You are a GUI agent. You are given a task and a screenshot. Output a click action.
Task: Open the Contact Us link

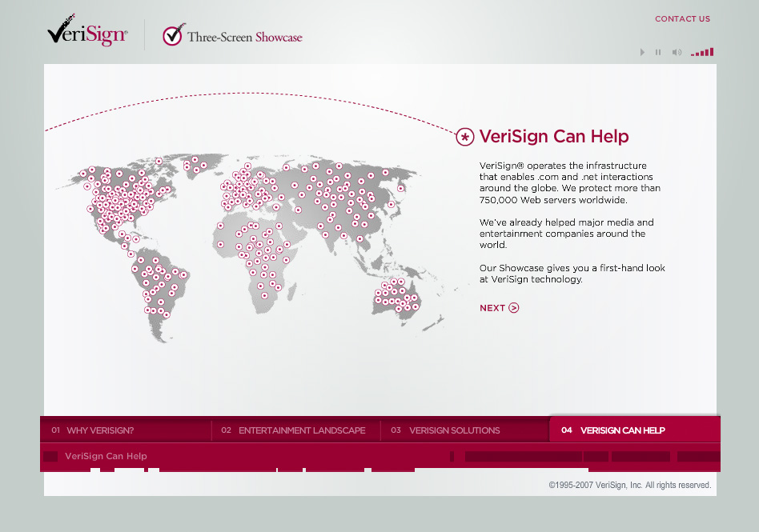[682, 19]
